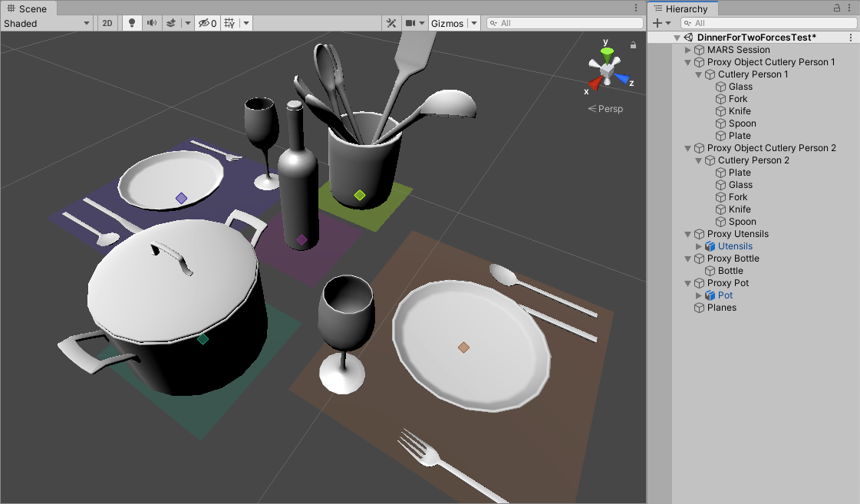This screenshot has width=860, height=504.
Task: Click the Gizmos button
Action: (x=446, y=23)
